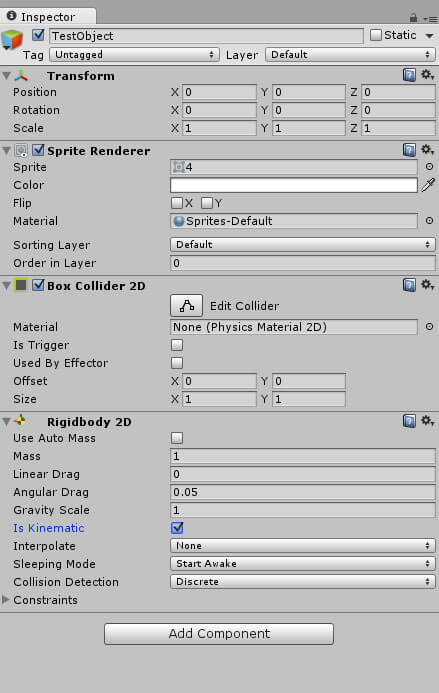Click the collider Offset Y field

coord(309,381)
